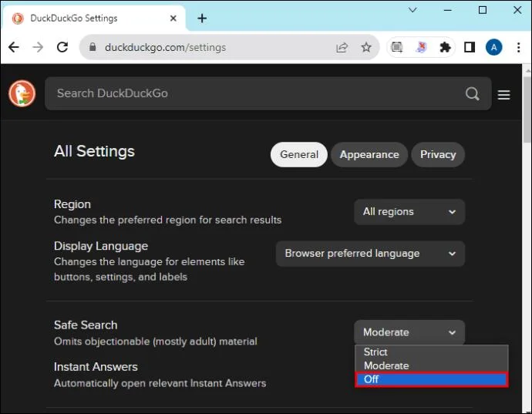
Task: Select the DuckDuckGo Settings browser tab
Action: [x=93, y=19]
